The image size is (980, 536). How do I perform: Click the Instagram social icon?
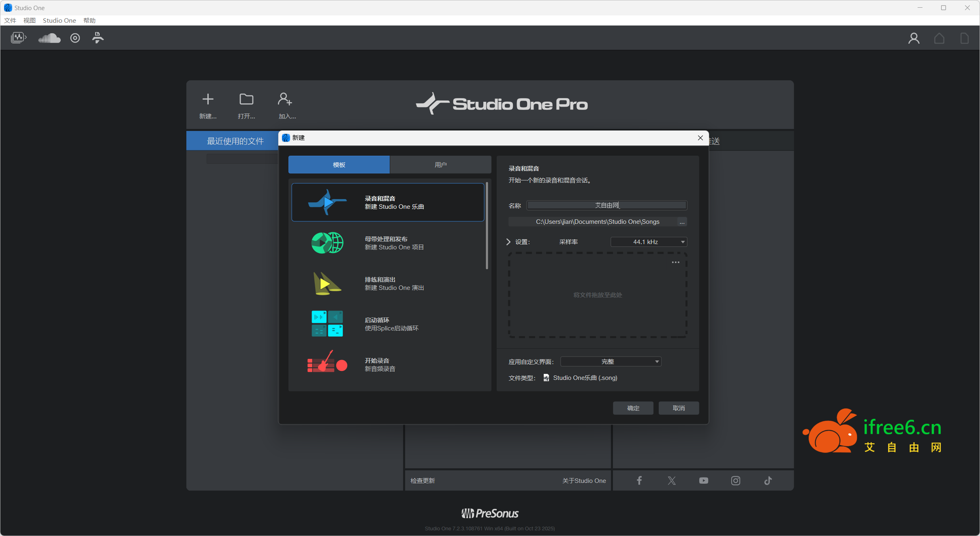[x=736, y=480]
